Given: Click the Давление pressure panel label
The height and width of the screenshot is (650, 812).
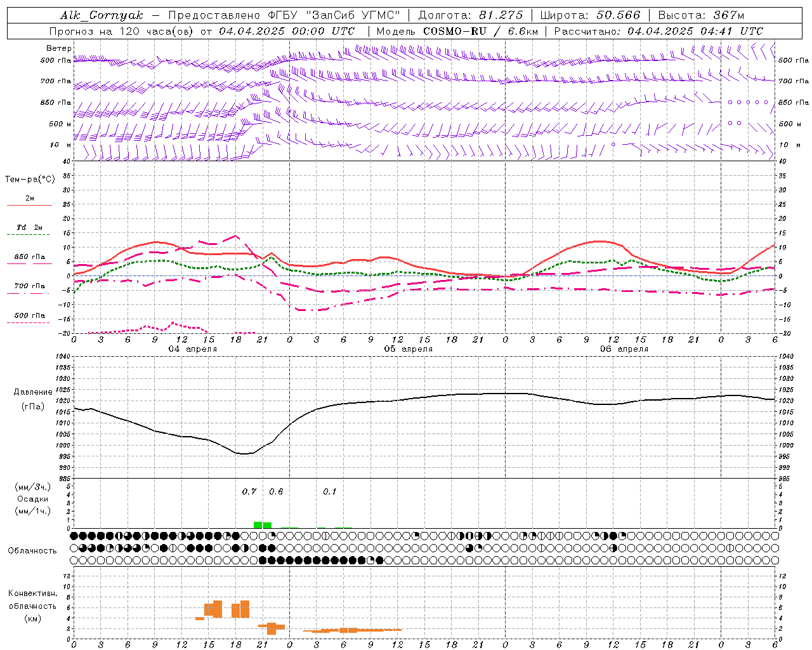Looking at the screenshot, I should click(33, 392).
